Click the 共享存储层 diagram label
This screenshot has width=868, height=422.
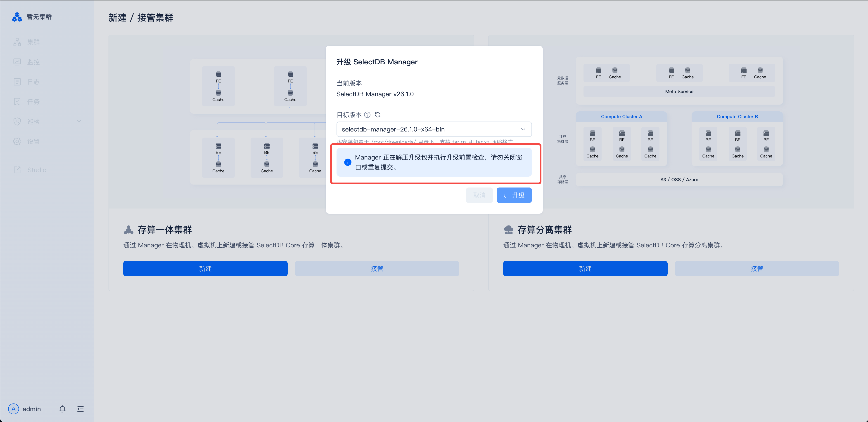point(562,179)
